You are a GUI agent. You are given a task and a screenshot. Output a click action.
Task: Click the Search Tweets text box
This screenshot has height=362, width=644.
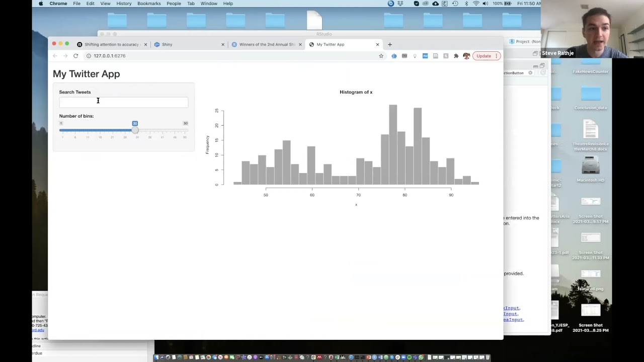point(124,103)
